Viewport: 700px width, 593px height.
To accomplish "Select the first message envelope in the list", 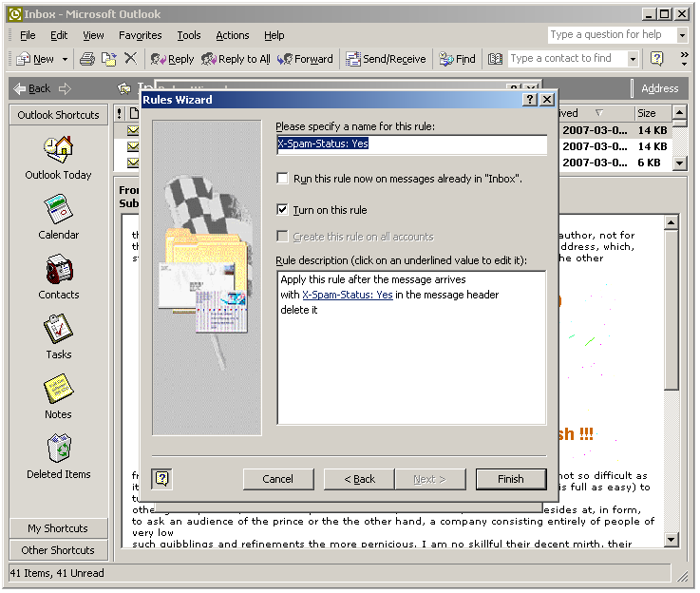I will (x=133, y=130).
